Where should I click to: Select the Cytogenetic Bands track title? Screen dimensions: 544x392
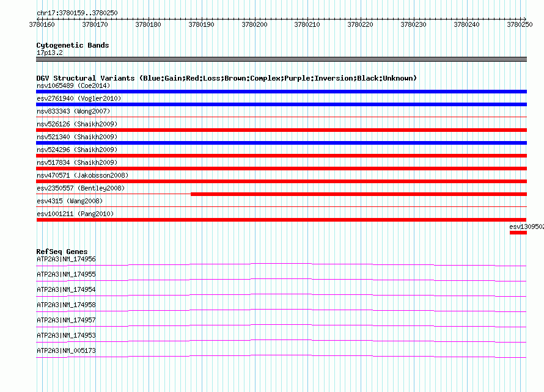coord(73,45)
